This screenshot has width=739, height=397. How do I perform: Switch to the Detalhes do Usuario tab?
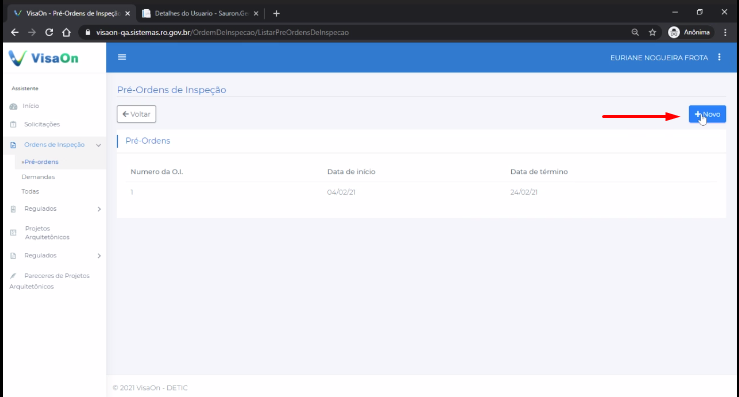tap(200, 14)
